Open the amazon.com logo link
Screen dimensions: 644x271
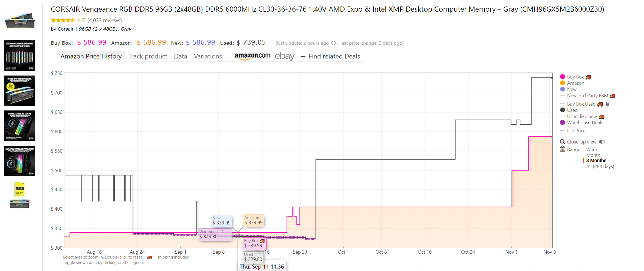click(252, 56)
